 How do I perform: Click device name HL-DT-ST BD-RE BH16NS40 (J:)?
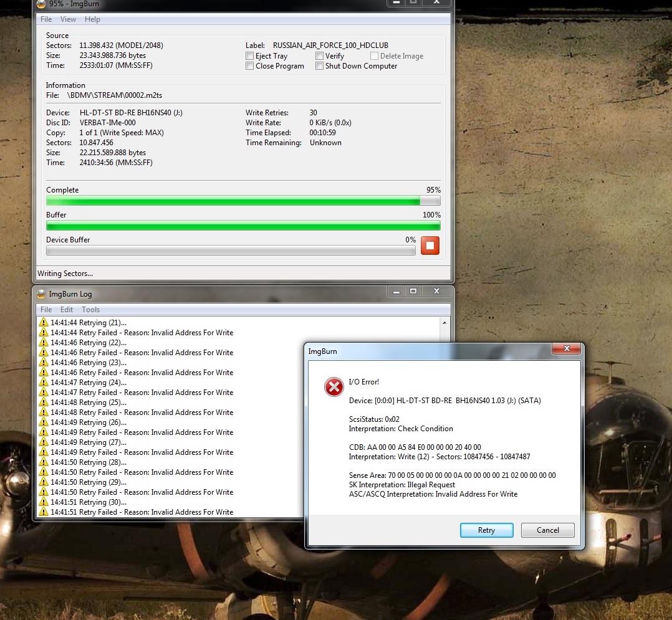pos(131,113)
